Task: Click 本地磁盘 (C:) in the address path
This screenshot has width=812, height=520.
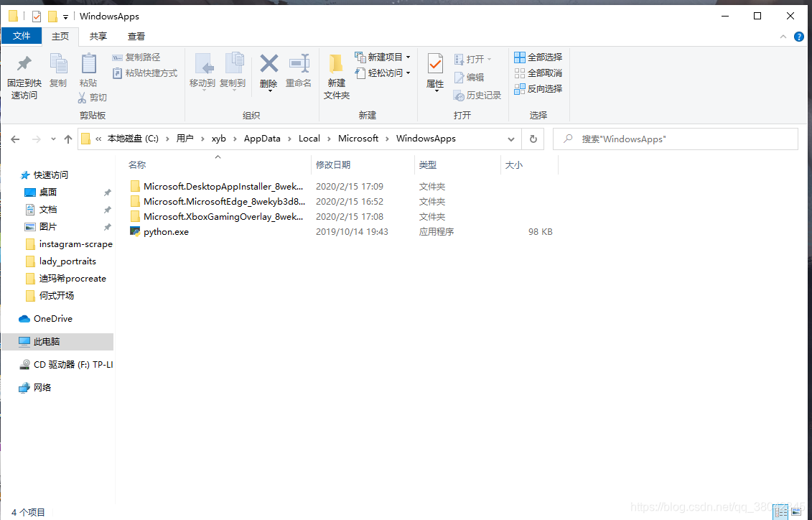Action: click(133, 139)
